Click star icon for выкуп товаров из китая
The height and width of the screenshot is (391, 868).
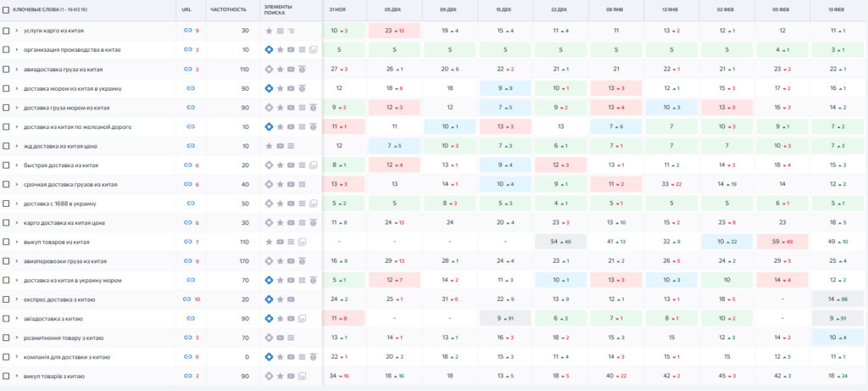point(269,242)
